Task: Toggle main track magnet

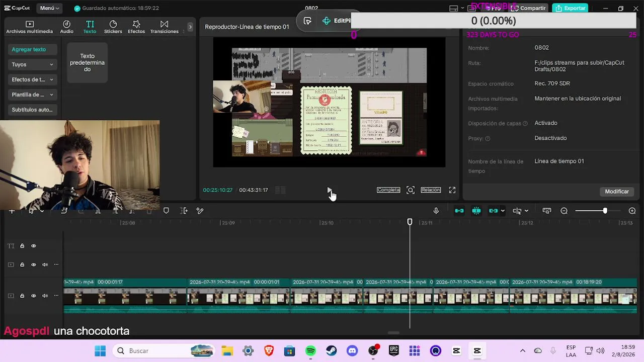Action: (x=459, y=211)
